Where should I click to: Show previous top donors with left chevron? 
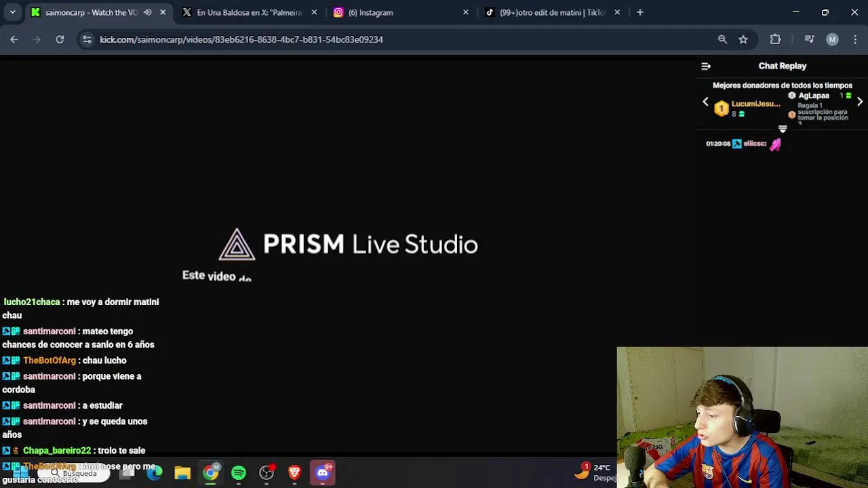tap(705, 102)
